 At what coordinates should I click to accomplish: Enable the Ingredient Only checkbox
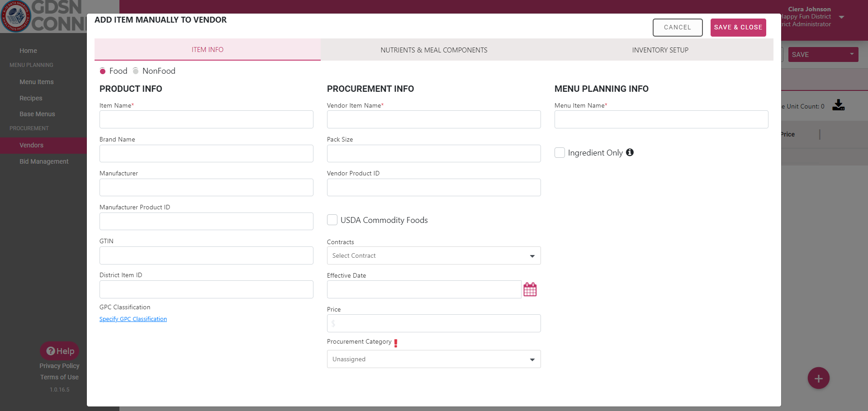pos(560,153)
